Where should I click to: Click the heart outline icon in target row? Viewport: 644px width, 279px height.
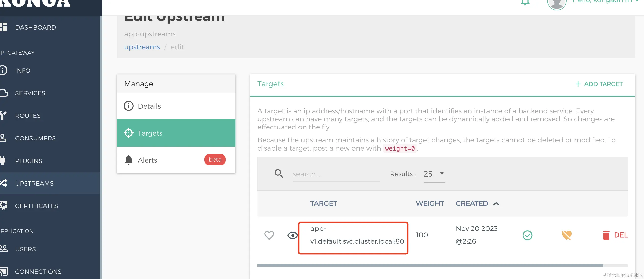269,235
